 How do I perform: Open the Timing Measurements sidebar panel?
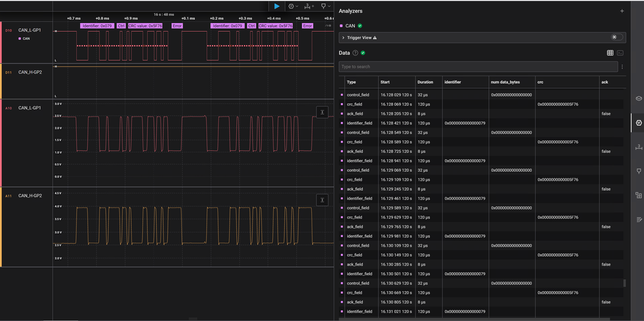[639, 147]
